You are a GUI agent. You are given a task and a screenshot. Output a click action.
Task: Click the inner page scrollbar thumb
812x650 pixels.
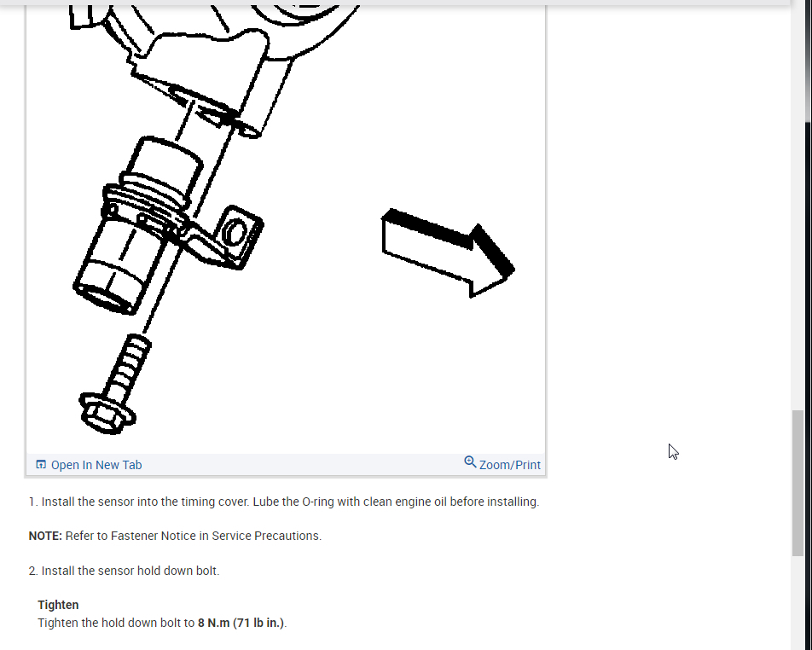point(798,483)
